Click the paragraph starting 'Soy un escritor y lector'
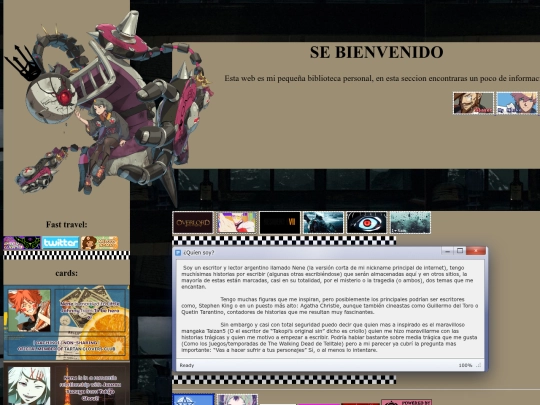 pyautogui.click(x=327, y=277)
